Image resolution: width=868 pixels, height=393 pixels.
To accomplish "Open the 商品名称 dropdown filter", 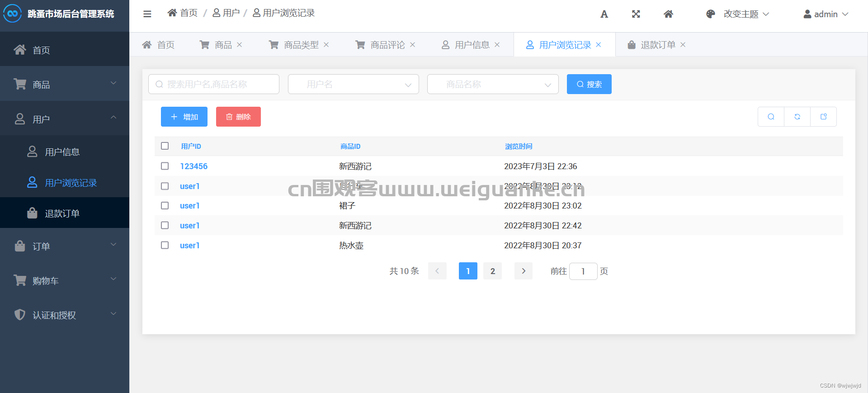I will (x=493, y=84).
